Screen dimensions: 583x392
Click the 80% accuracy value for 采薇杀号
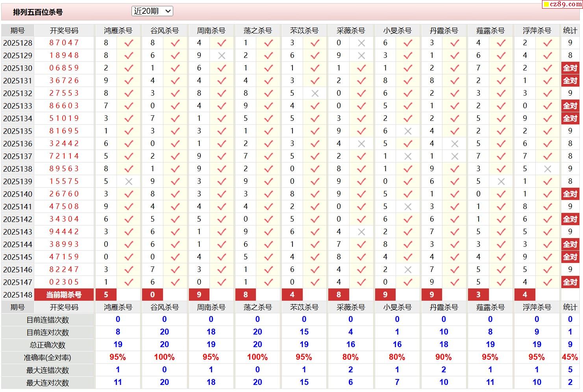(350, 357)
